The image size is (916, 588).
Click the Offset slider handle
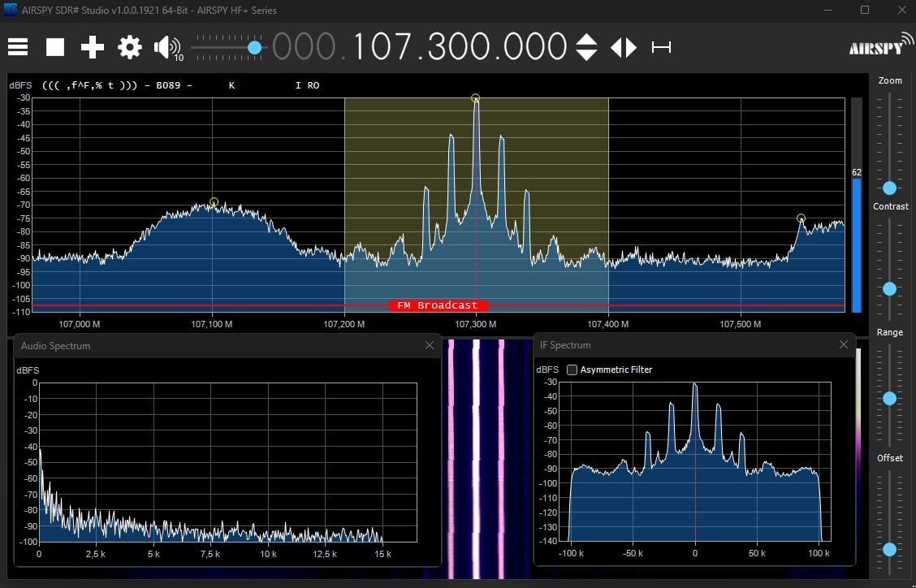[890, 549]
